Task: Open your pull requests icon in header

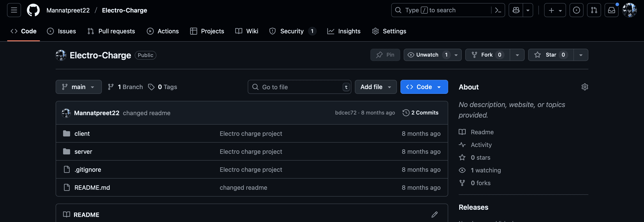Action: pos(594,10)
